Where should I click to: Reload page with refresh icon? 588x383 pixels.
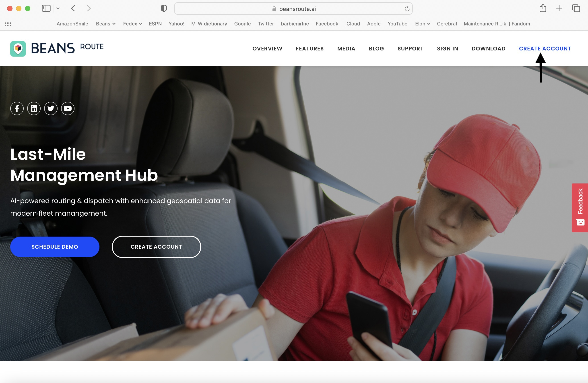click(x=407, y=9)
